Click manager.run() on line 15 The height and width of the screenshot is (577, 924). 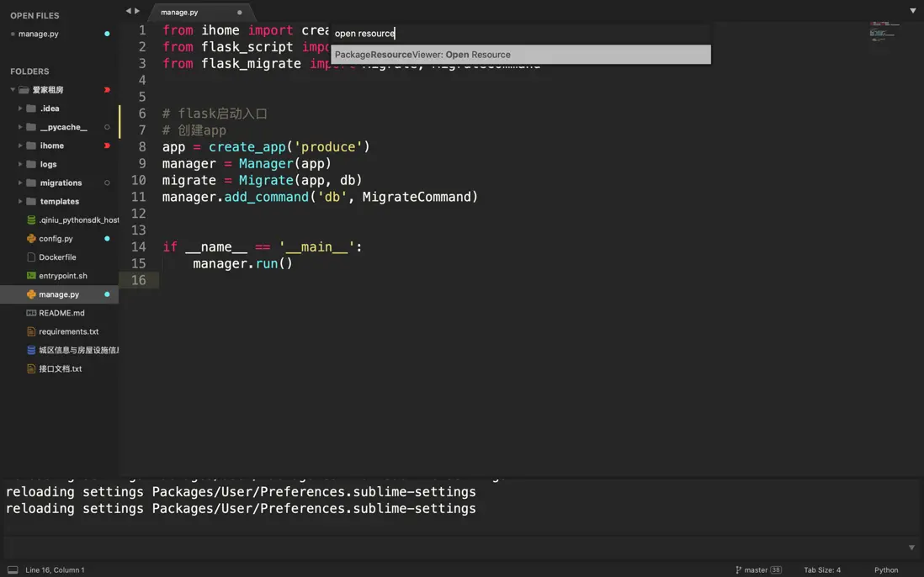click(243, 263)
